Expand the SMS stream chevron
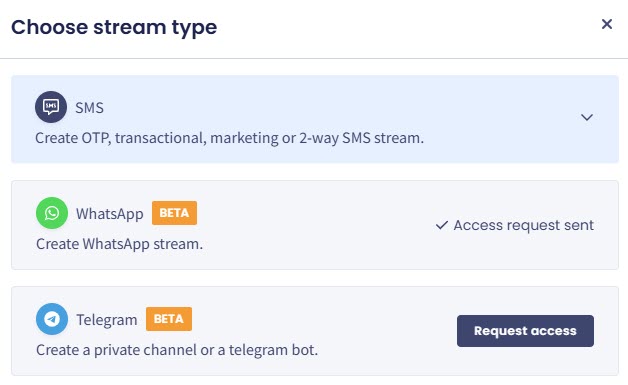This screenshot has height=385, width=628. click(587, 117)
